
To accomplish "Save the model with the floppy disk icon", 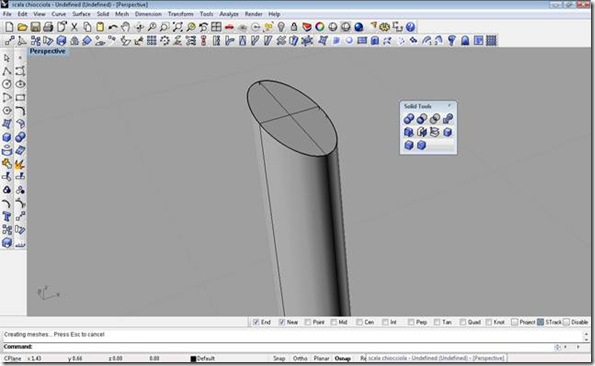I will tap(35, 27).
